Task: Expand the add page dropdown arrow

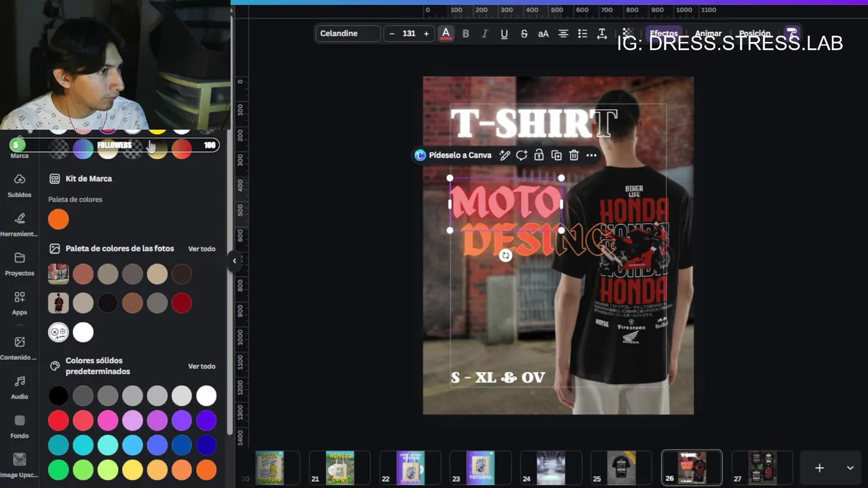Action: click(x=850, y=468)
